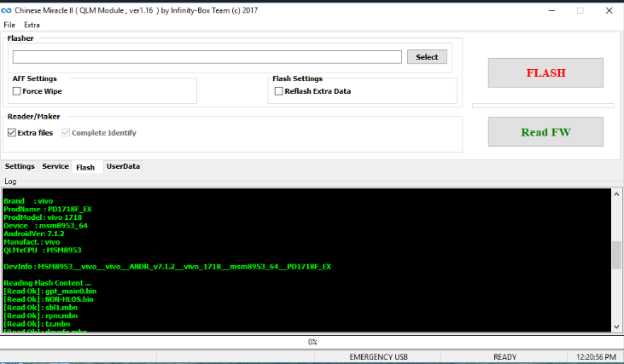Switch to the Service tab

tap(55, 166)
